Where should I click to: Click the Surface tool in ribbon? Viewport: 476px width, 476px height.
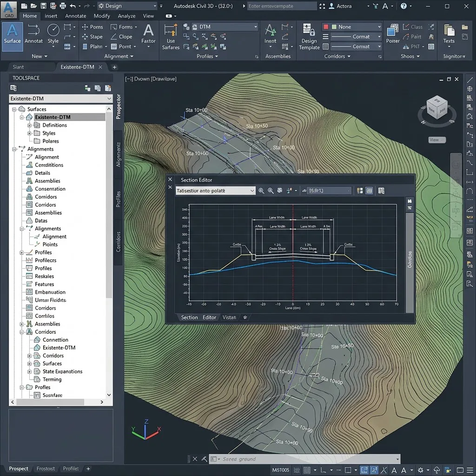coord(12,36)
